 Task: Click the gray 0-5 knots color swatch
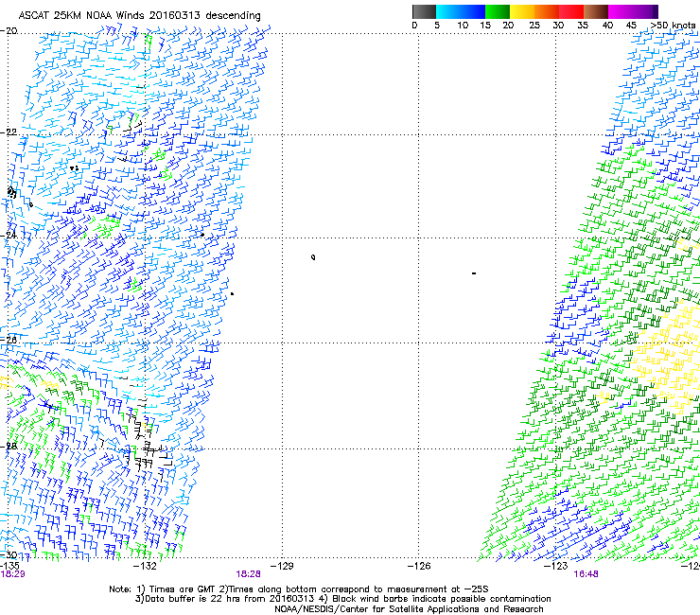[424, 11]
